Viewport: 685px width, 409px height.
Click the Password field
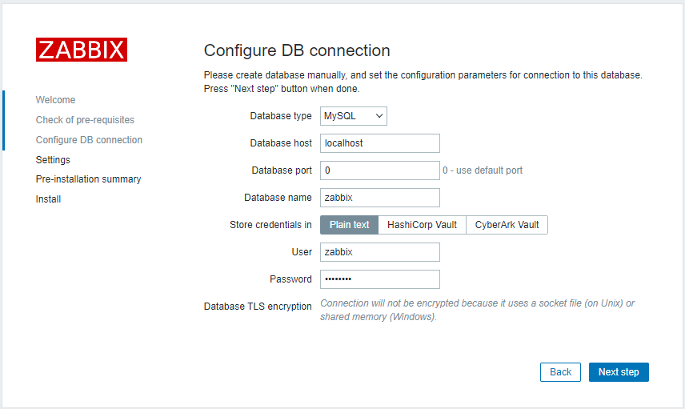(x=380, y=279)
